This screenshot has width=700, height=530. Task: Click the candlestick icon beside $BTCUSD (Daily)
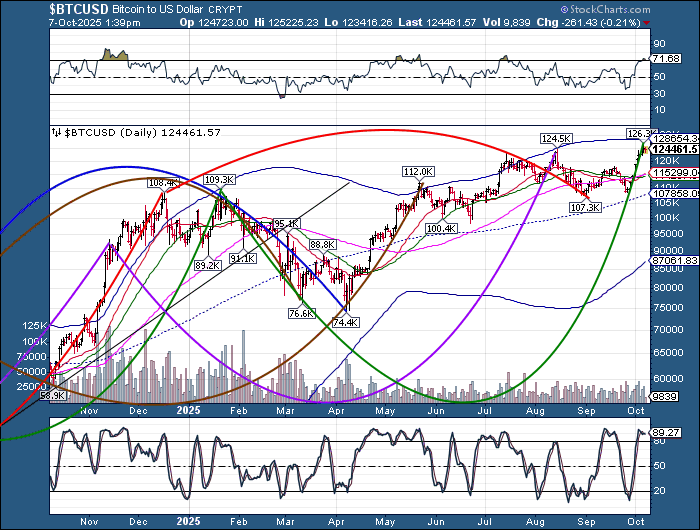[x=56, y=131]
